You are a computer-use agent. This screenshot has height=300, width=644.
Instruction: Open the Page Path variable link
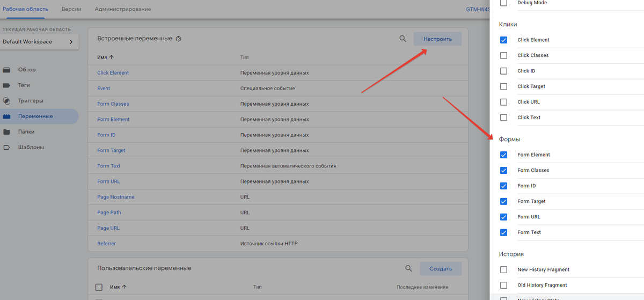click(109, 213)
